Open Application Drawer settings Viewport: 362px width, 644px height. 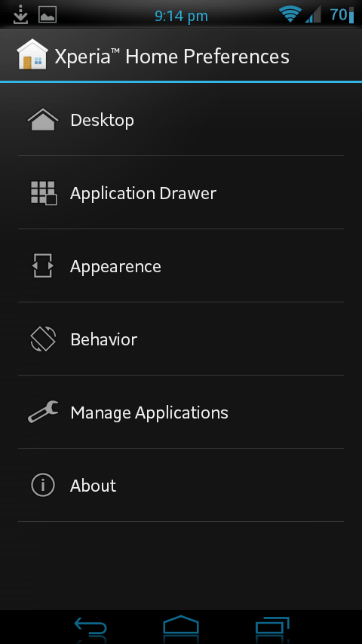(x=181, y=192)
